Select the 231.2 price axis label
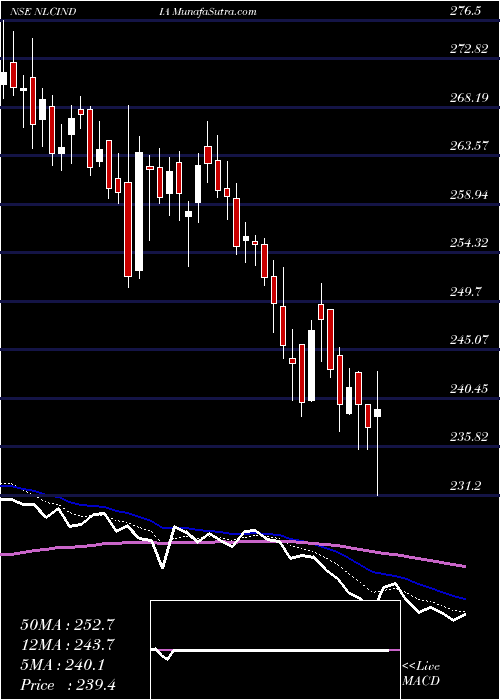The image size is (500, 700). tap(465, 485)
